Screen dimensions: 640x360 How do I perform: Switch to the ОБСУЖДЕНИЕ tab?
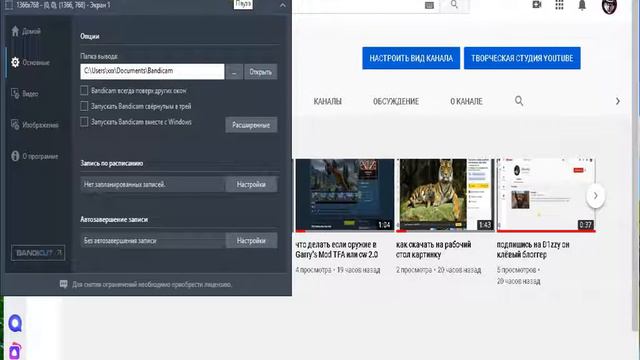pos(396,101)
